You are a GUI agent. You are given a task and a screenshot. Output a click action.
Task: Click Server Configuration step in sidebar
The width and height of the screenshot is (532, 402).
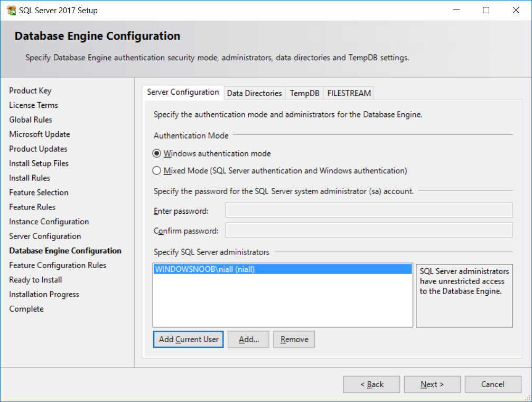pos(45,236)
